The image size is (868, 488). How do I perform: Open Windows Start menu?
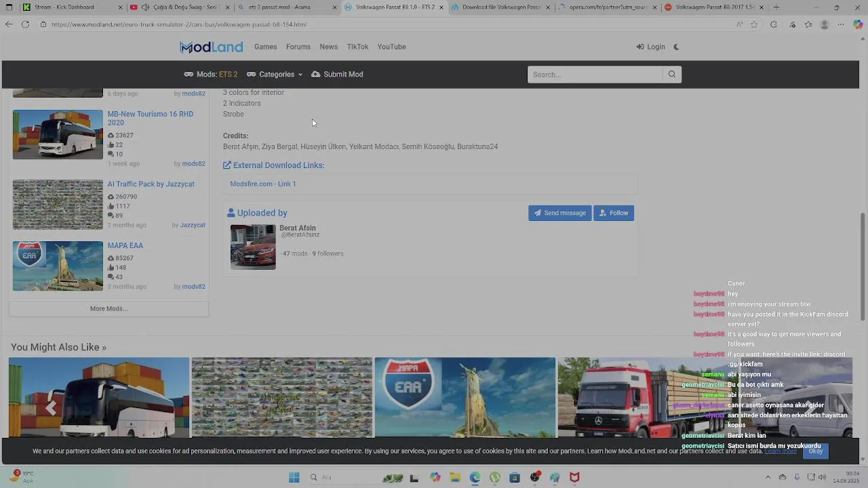pos(294,477)
